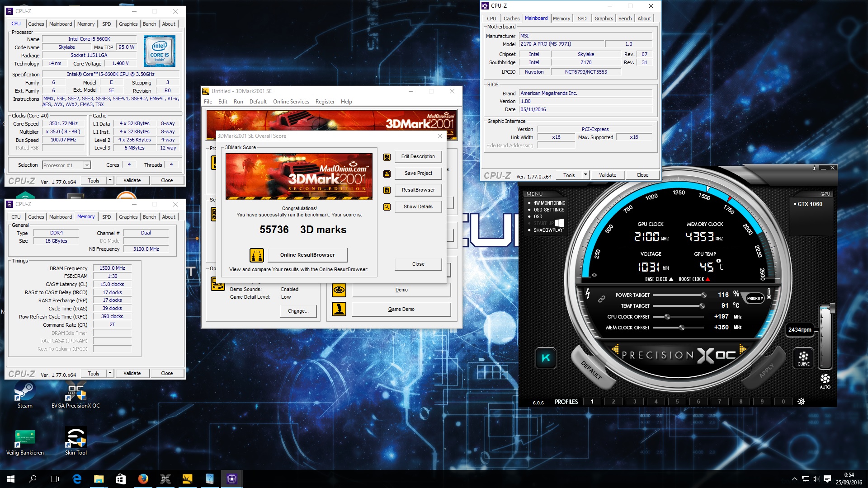
Task: Click the 2434rpm fan speed readout
Action: pos(799,329)
